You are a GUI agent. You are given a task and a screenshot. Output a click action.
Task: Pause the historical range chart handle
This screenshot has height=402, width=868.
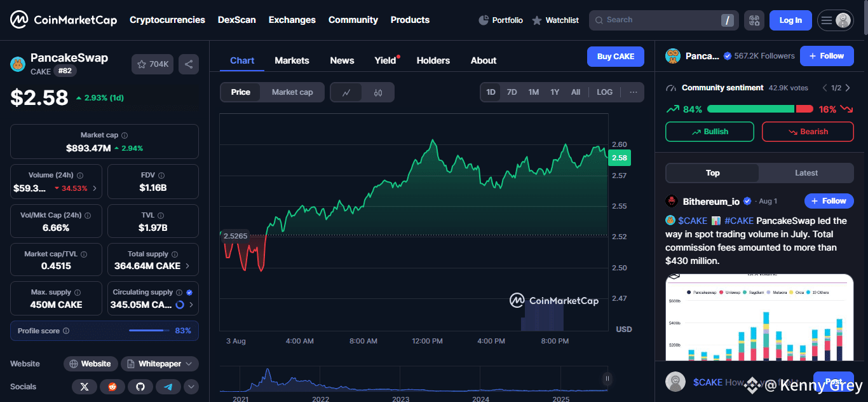click(607, 378)
